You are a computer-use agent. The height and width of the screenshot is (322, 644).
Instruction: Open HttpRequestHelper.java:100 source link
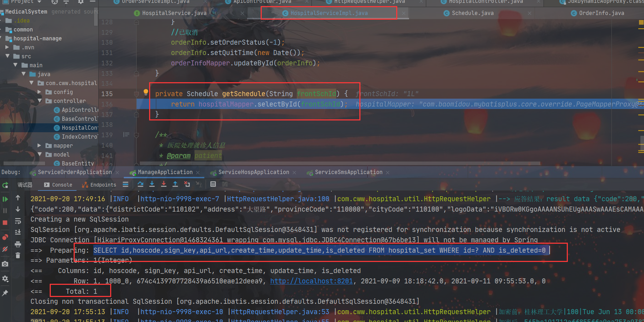(278, 199)
